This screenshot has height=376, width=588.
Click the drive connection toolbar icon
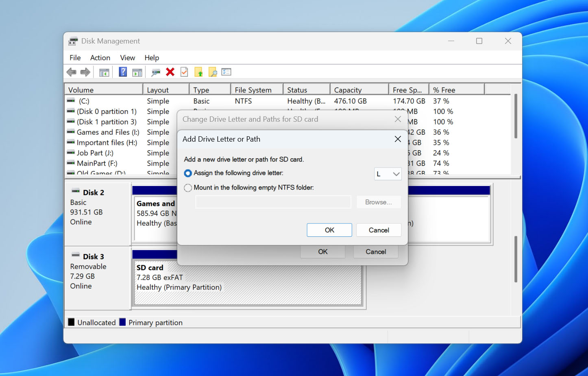[155, 72]
